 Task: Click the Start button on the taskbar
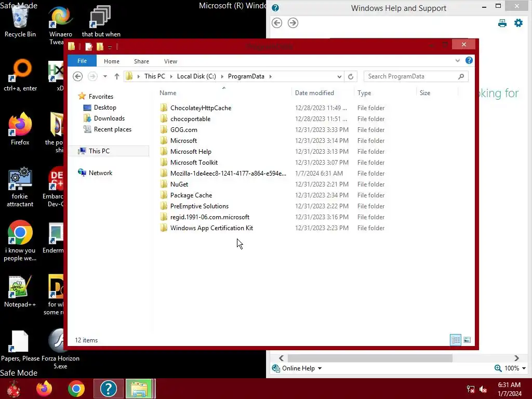tap(14, 389)
